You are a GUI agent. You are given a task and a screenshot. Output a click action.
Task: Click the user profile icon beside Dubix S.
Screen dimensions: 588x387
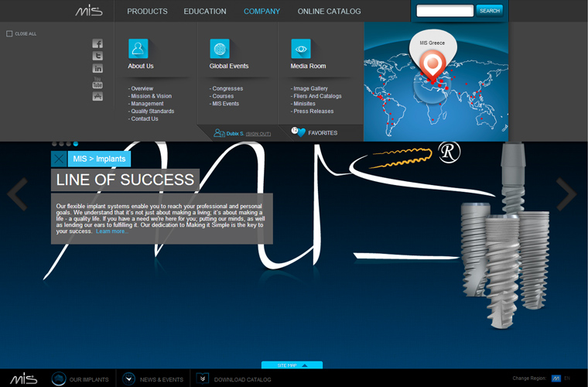[219, 133]
